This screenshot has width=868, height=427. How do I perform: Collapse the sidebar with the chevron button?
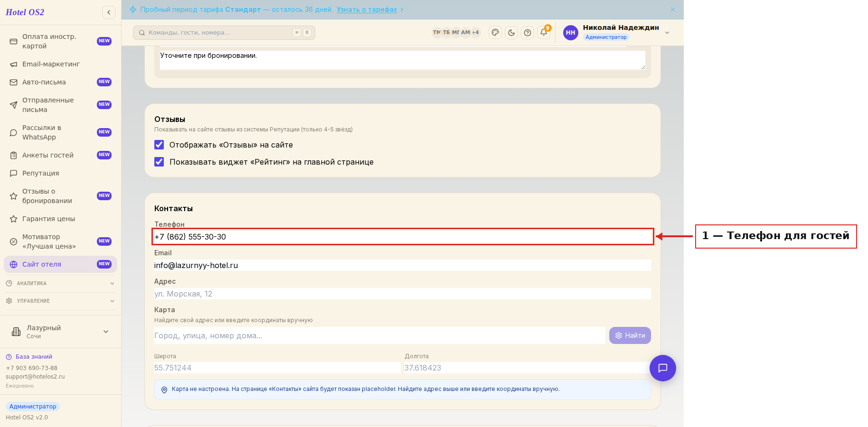(x=109, y=12)
